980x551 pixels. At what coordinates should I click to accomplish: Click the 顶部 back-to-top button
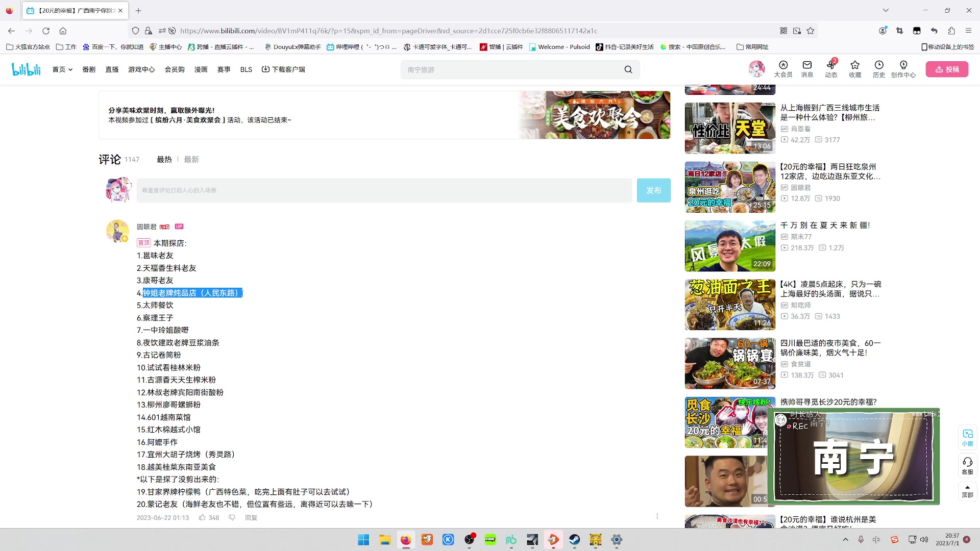pyautogui.click(x=967, y=491)
